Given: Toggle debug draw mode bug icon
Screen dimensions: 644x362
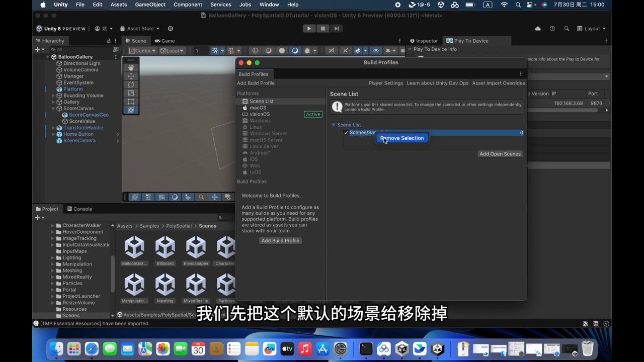Looking at the screenshot, I should click(x=307, y=50).
